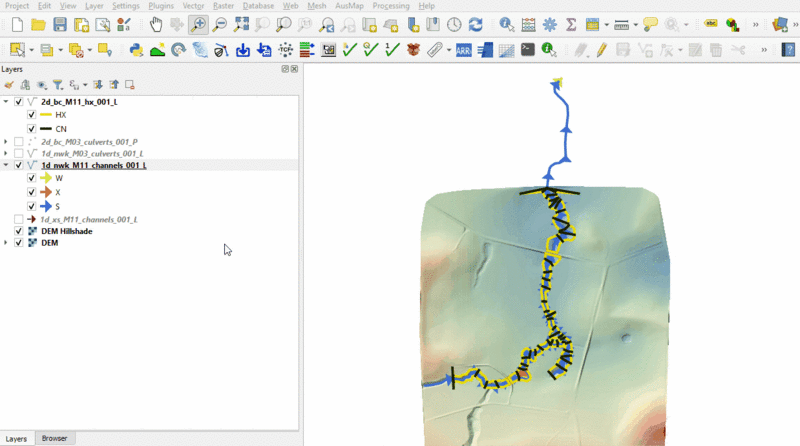
Task: Switch to the Browser tab
Action: click(x=54, y=438)
